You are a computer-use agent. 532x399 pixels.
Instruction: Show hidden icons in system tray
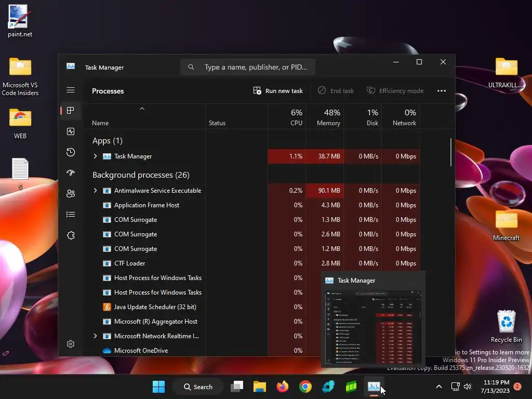click(438, 387)
